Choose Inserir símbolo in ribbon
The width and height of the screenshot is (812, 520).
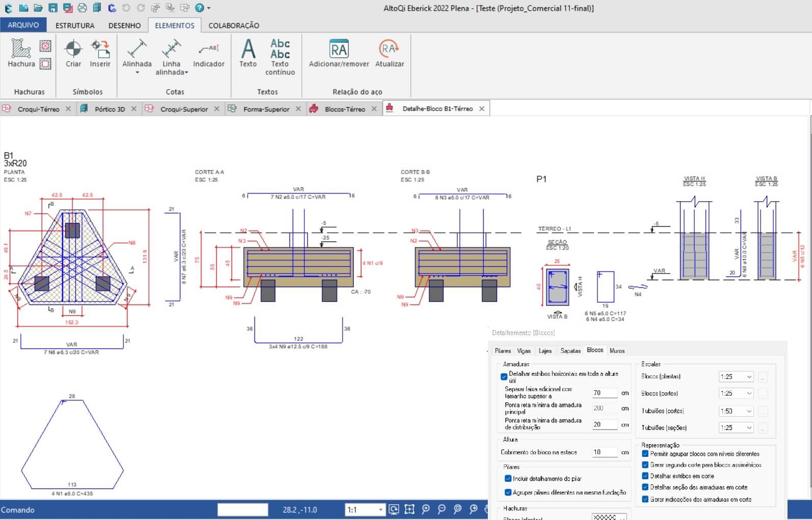100,53
